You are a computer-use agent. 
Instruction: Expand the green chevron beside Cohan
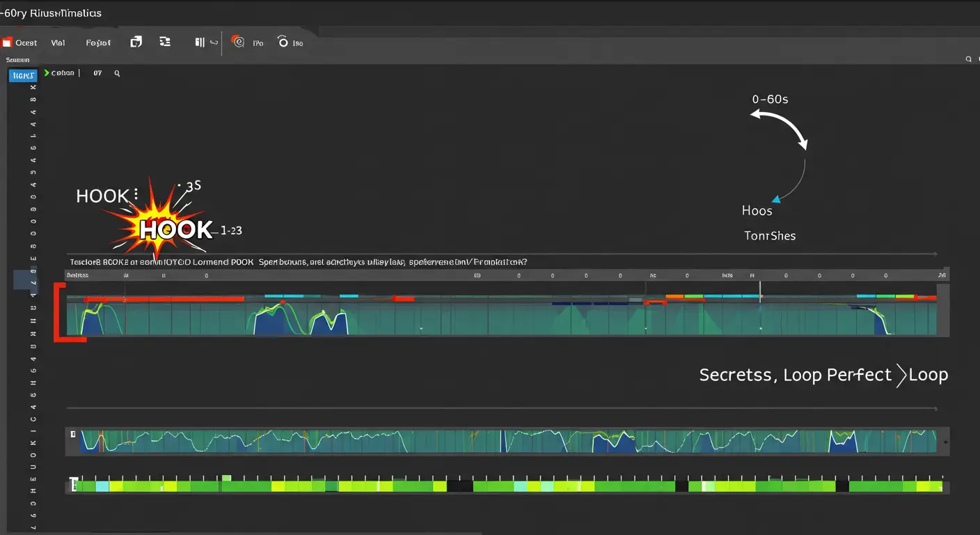46,72
